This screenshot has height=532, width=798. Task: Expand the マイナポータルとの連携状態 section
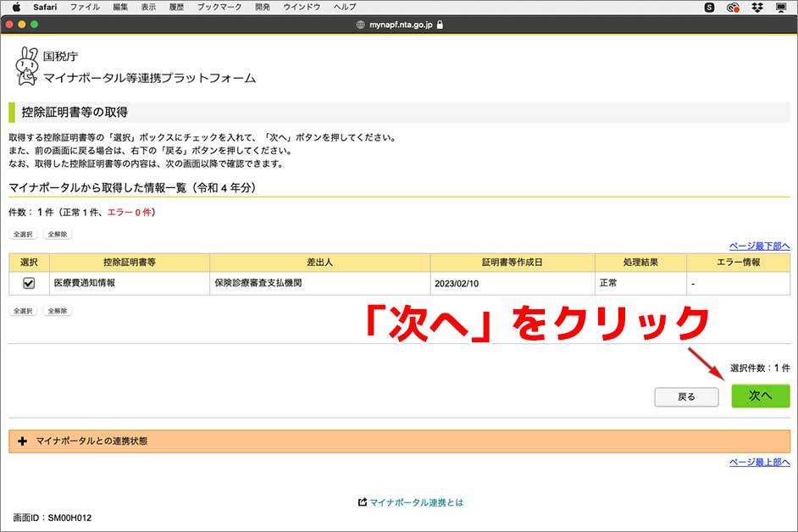[x=22, y=440]
